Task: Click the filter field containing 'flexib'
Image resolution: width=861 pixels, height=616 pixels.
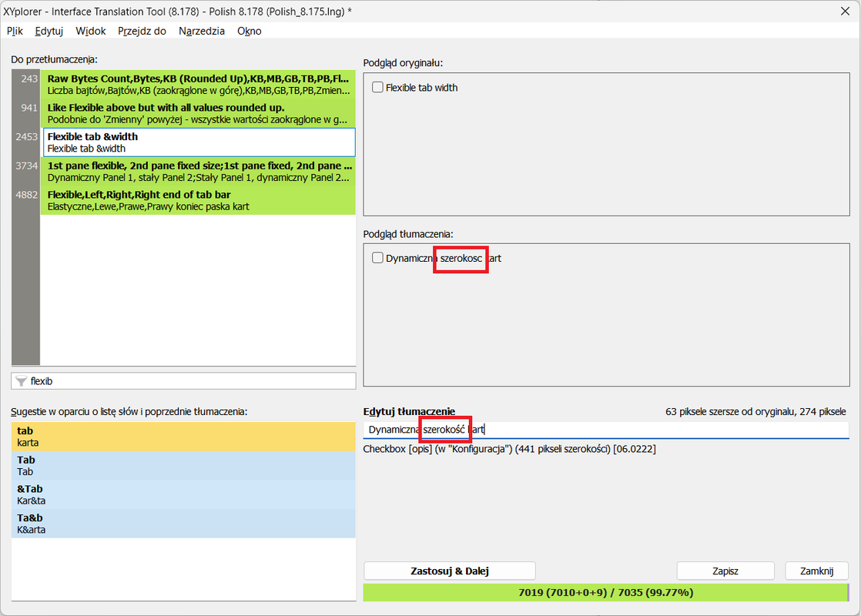Action: [x=183, y=381]
